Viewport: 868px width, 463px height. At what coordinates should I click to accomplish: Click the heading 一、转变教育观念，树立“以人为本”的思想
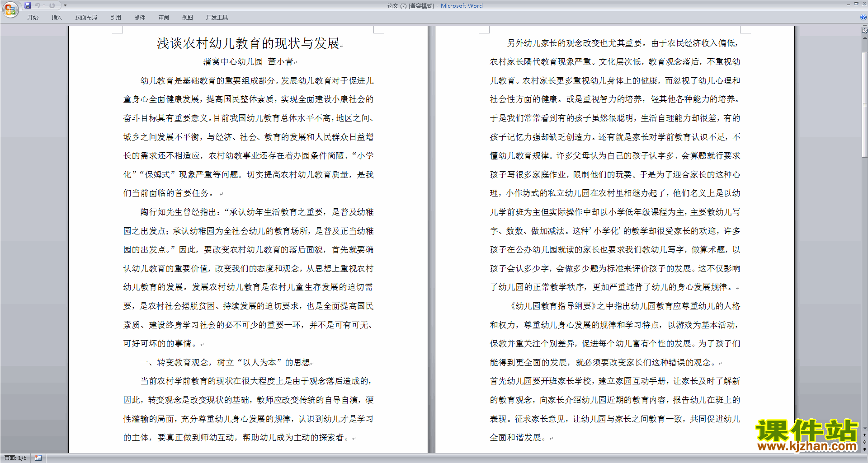[225, 362]
